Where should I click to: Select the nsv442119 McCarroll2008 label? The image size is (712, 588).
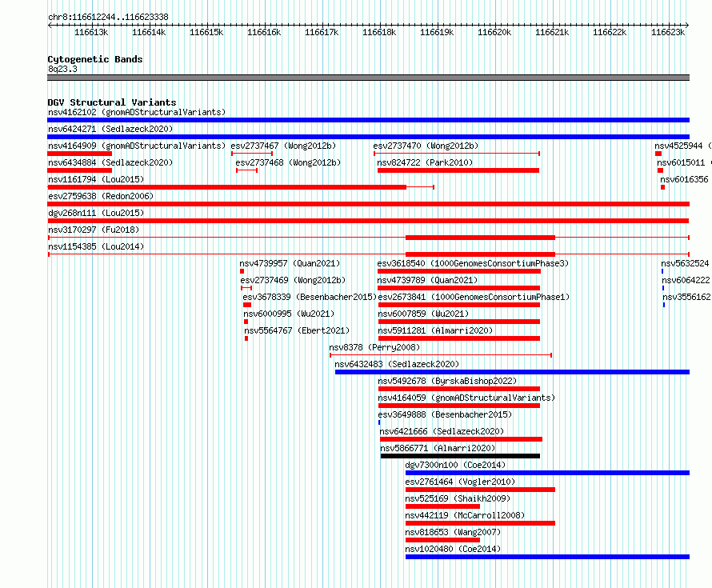tap(465, 515)
